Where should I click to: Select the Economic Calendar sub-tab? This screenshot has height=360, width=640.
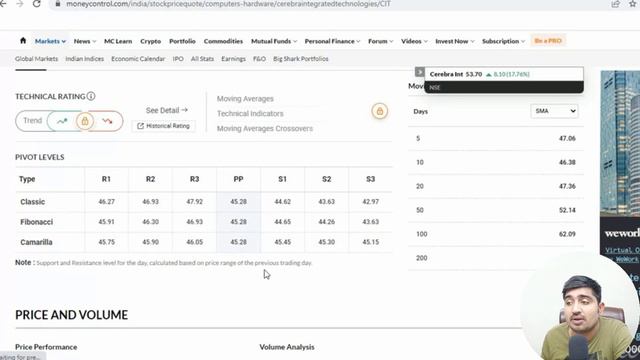[x=138, y=59]
